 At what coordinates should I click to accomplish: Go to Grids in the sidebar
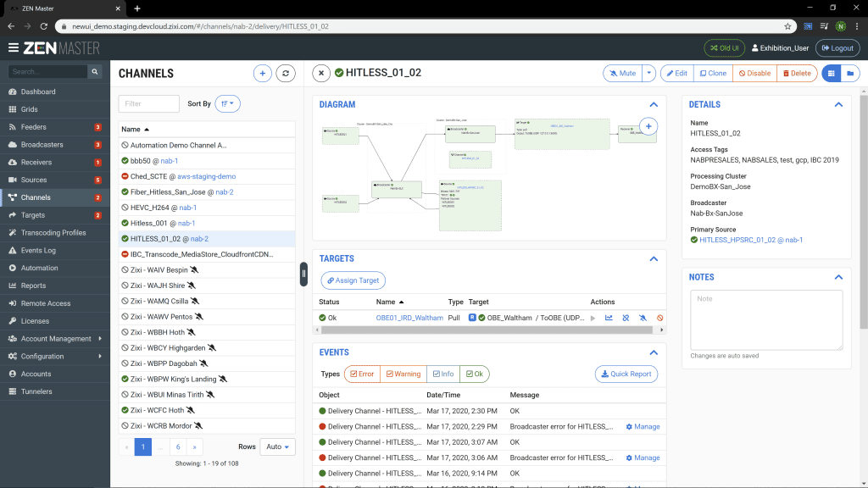pos(55,109)
